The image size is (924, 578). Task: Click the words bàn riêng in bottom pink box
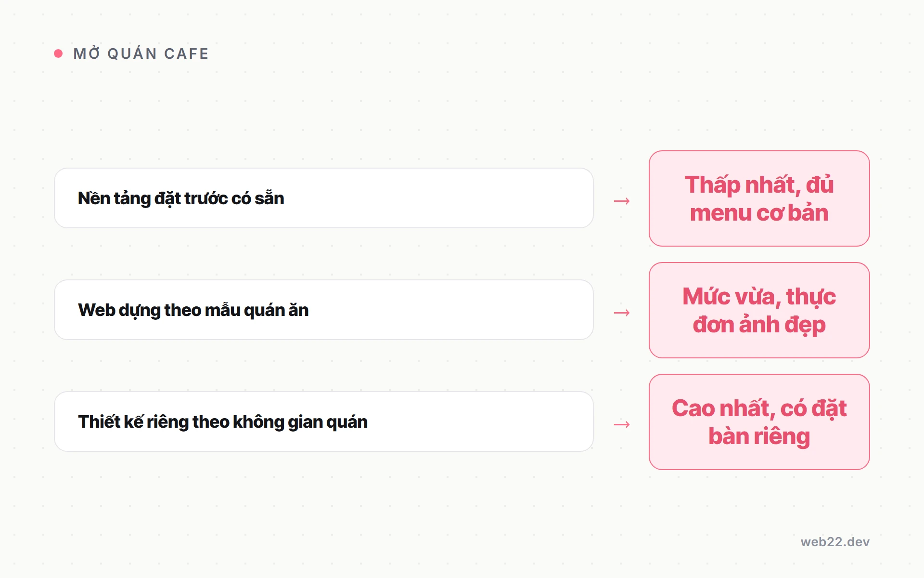(x=759, y=437)
